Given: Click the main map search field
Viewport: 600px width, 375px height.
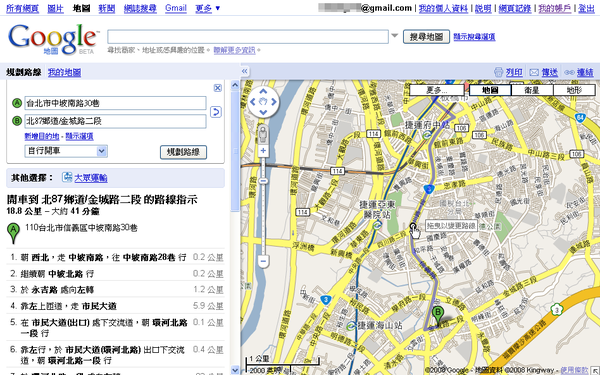Looking at the screenshot, I should [248, 37].
